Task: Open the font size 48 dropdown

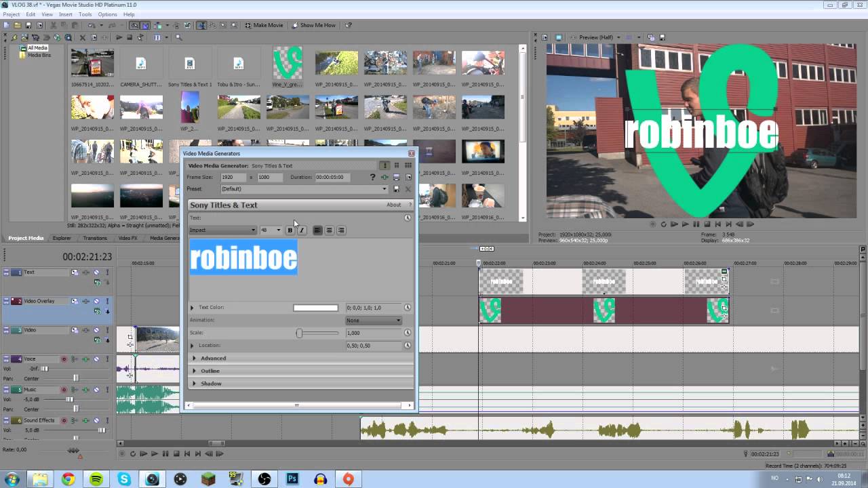Action: (x=271, y=230)
